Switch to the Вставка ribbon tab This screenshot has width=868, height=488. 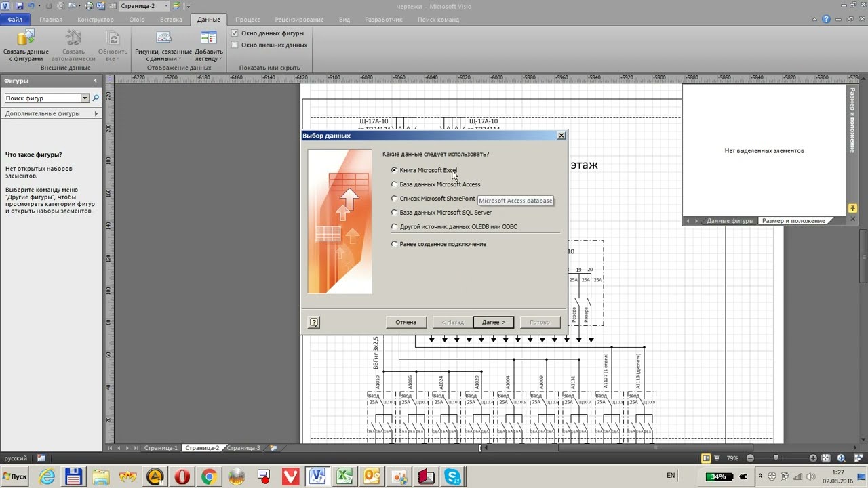[x=171, y=20]
